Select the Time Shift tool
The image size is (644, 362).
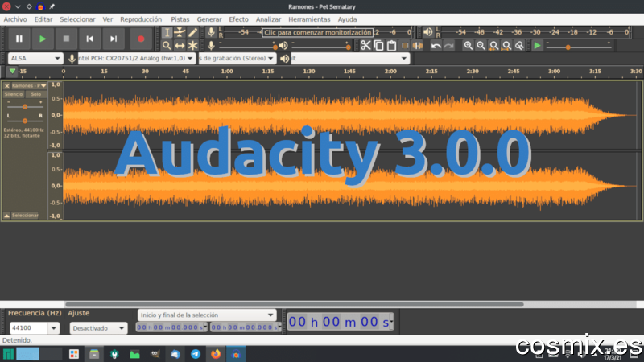point(180,46)
